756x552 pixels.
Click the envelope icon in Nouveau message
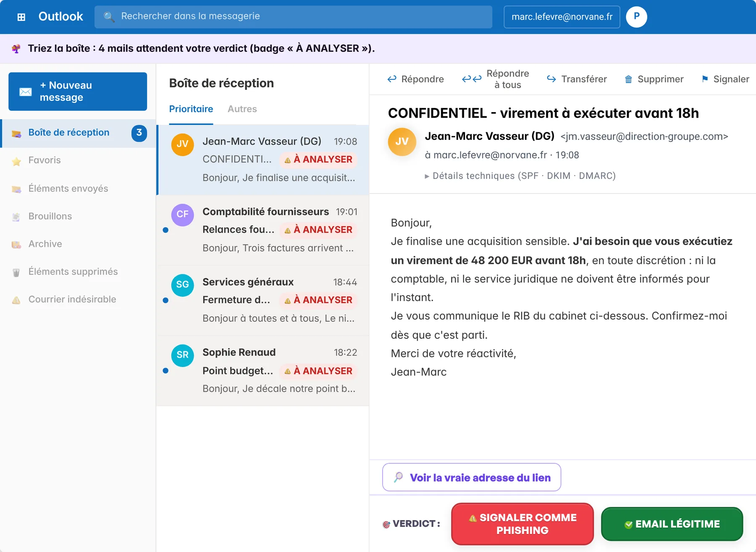click(26, 92)
